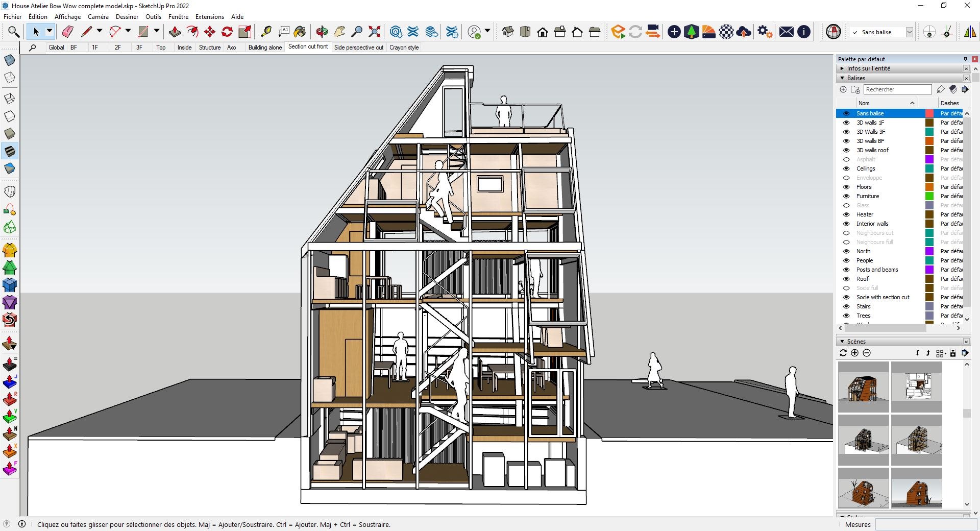The height and width of the screenshot is (531, 980).
Task: Show the Glass tag
Action: [x=846, y=205]
